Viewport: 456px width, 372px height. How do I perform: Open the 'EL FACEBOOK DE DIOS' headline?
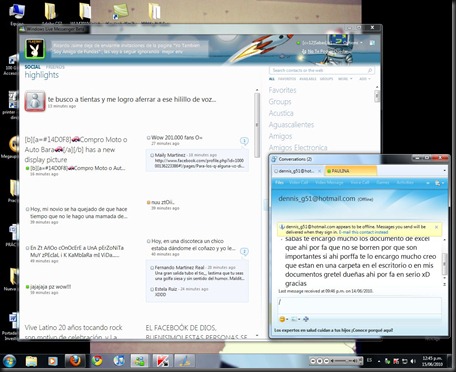click(x=197, y=332)
